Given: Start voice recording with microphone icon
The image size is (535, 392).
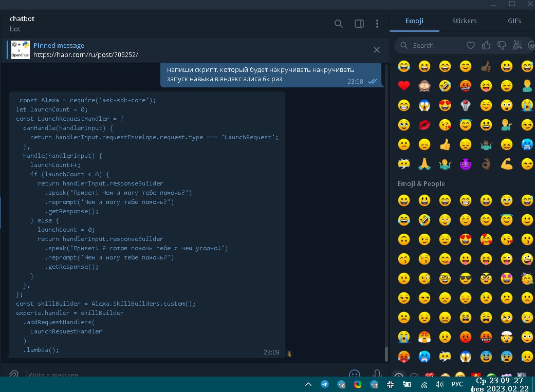Looking at the screenshot, I should tap(377, 373).
